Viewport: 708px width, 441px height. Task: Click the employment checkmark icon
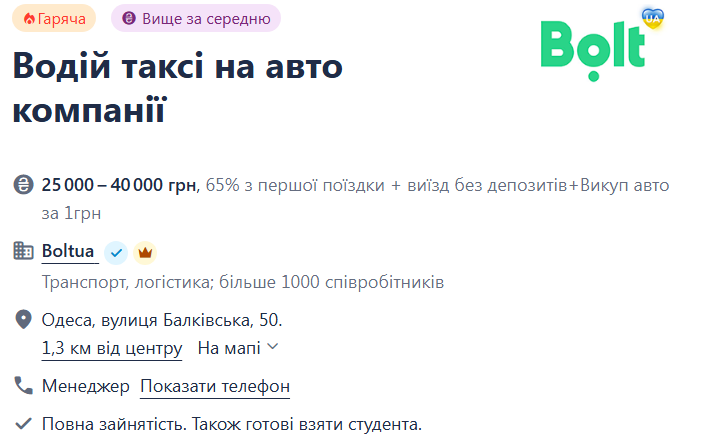(x=23, y=424)
